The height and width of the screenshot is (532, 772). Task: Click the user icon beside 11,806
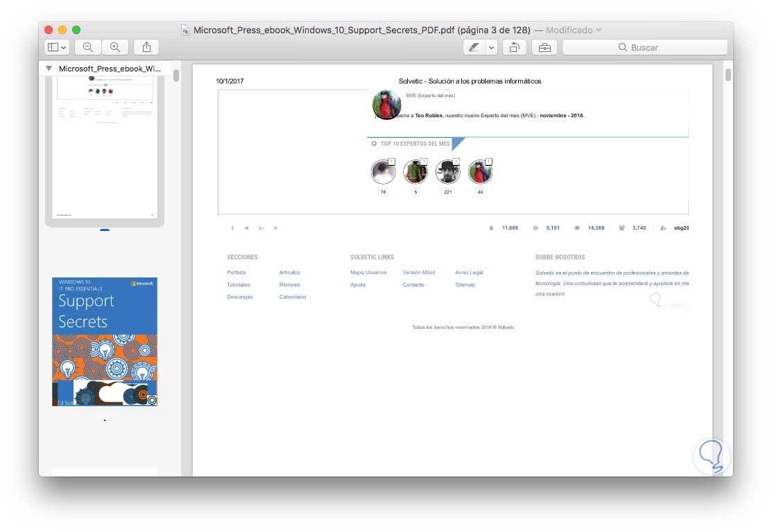coord(491,228)
